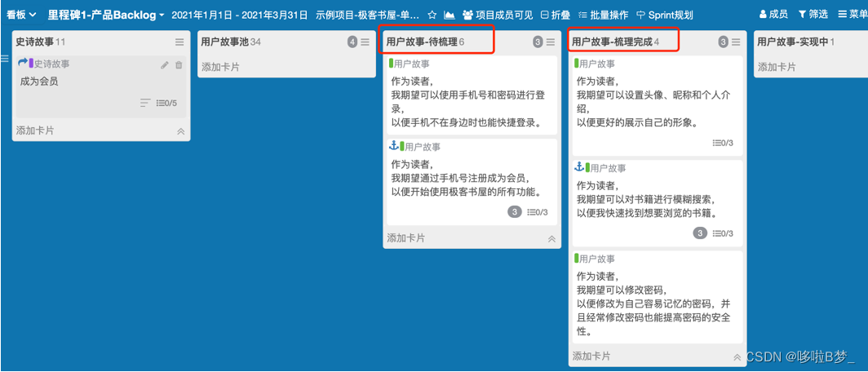The height and width of the screenshot is (372, 868).
Task: Open the project link 示例项目-极客书屋
Action: coord(368,15)
